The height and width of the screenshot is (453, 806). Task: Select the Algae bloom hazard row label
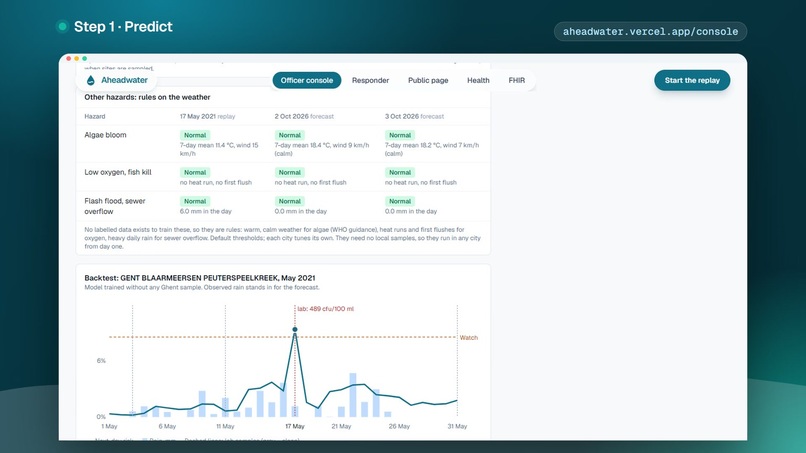tap(105, 135)
